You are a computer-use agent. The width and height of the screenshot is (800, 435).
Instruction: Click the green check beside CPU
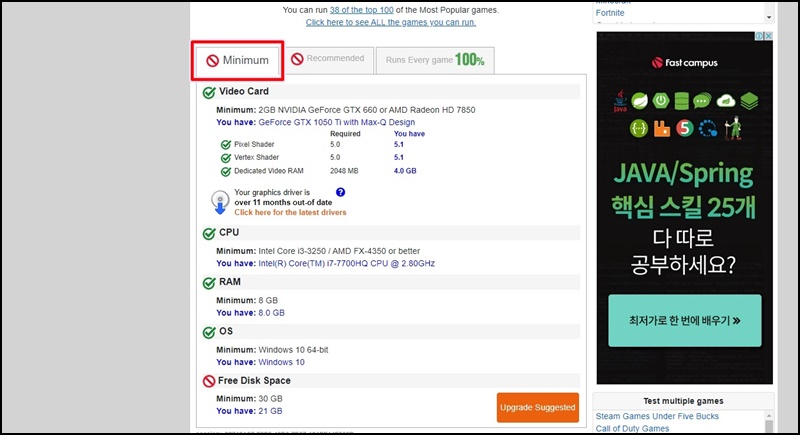click(x=209, y=234)
